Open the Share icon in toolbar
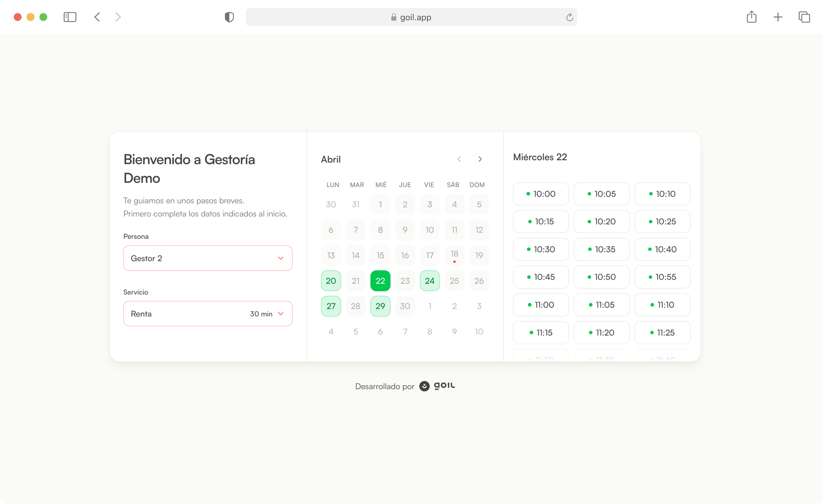The width and height of the screenshot is (823, 504). point(751,17)
